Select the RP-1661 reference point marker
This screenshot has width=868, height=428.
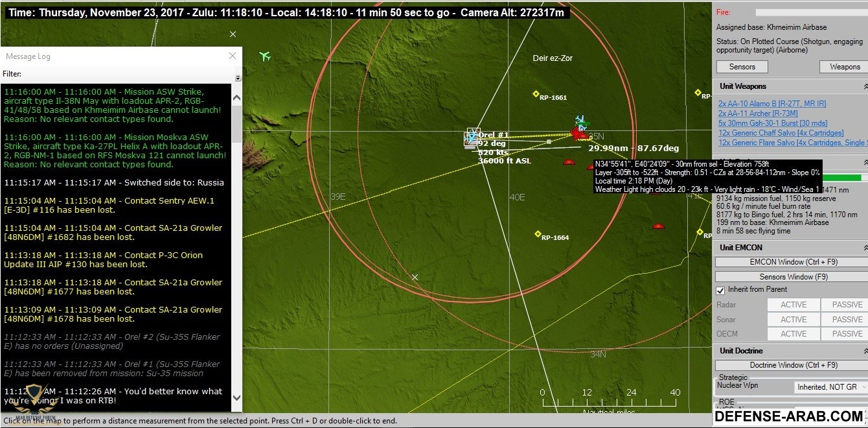click(536, 94)
